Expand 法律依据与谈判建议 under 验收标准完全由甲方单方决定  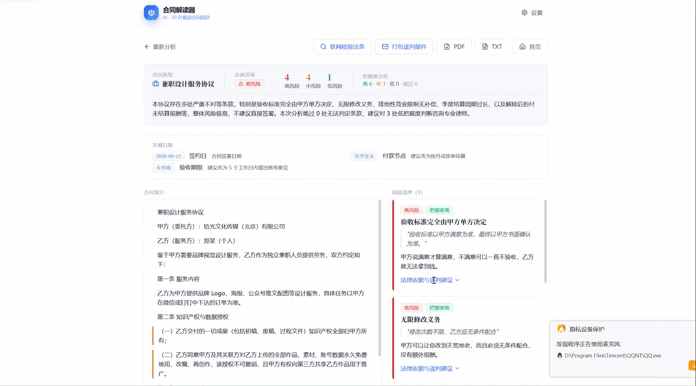coord(430,280)
